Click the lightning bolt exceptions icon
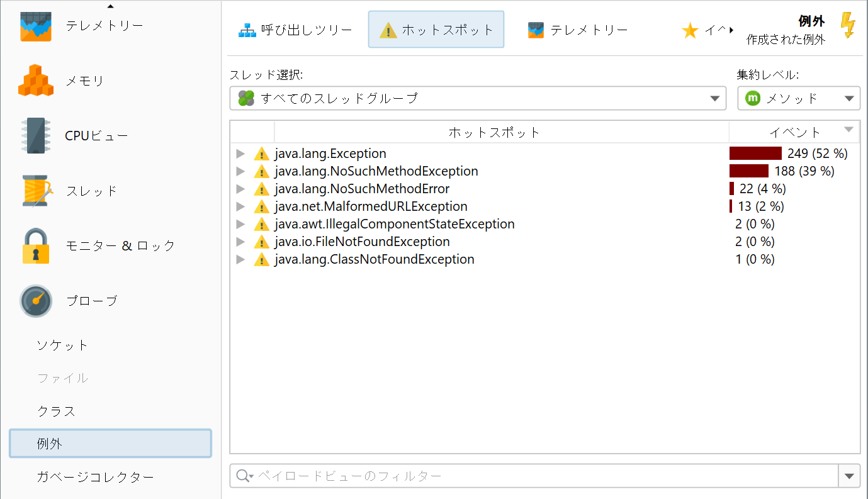 (x=848, y=26)
